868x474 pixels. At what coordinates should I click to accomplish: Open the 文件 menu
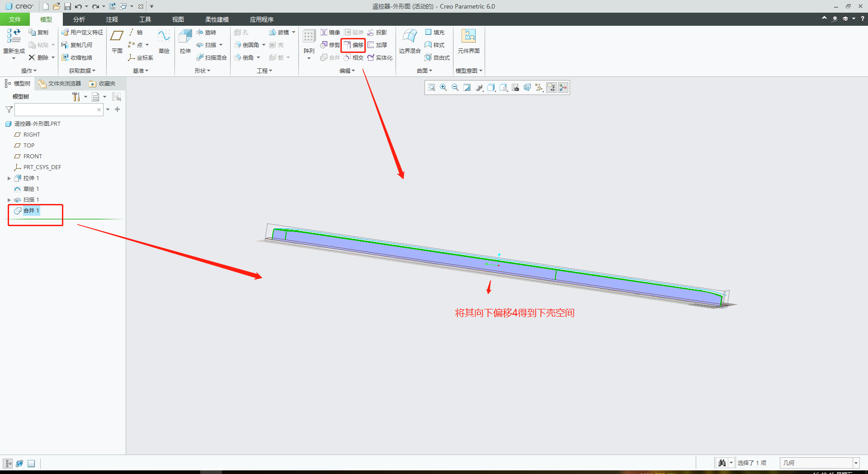pyautogui.click(x=14, y=19)
